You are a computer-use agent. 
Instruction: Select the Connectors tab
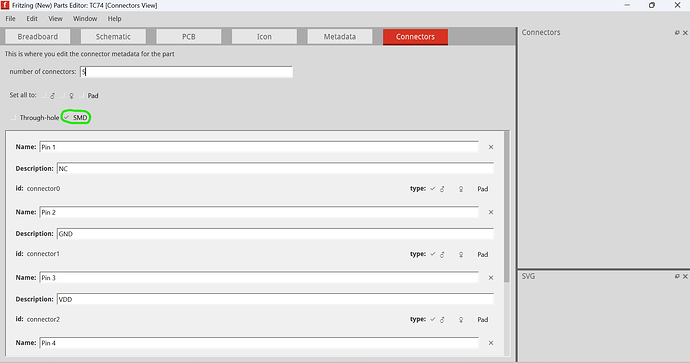pos(415,37)
